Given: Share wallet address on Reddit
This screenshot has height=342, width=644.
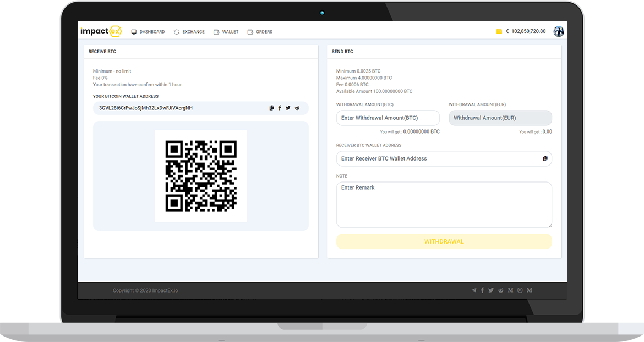Looking at the screenshot, I should click(297, 108).
